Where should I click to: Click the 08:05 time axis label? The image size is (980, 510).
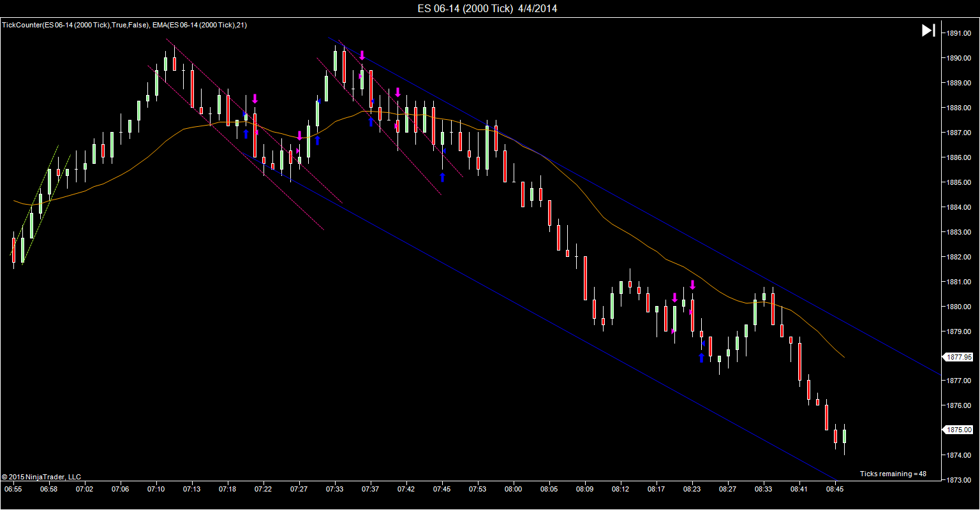click(549, 490)
